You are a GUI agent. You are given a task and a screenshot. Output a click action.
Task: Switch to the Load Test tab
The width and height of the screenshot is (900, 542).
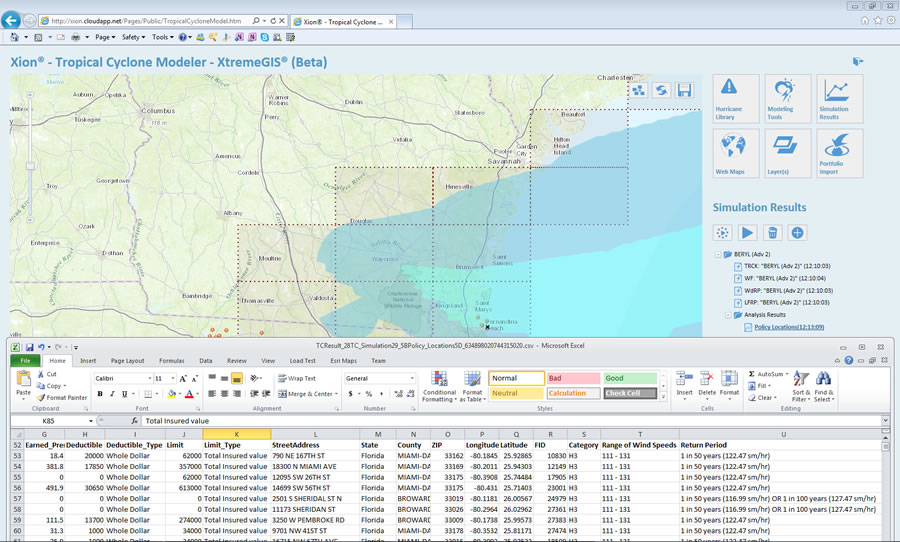[x=302, y=361]
